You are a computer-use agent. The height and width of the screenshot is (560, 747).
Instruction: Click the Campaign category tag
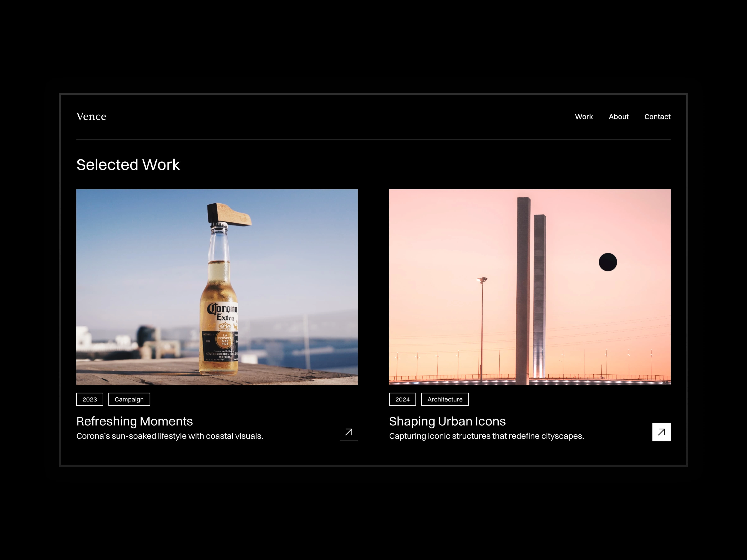(x=129, y=399)
